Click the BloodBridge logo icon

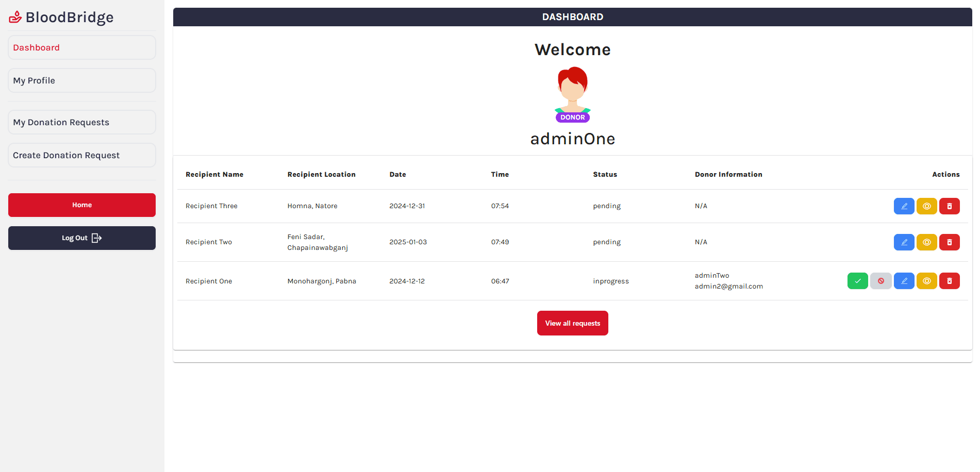pyautogui.click(x=15, y=18)
